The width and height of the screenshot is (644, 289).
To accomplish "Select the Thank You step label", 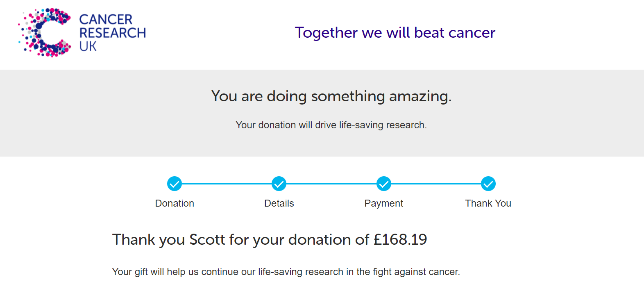I will click(488, 203).
